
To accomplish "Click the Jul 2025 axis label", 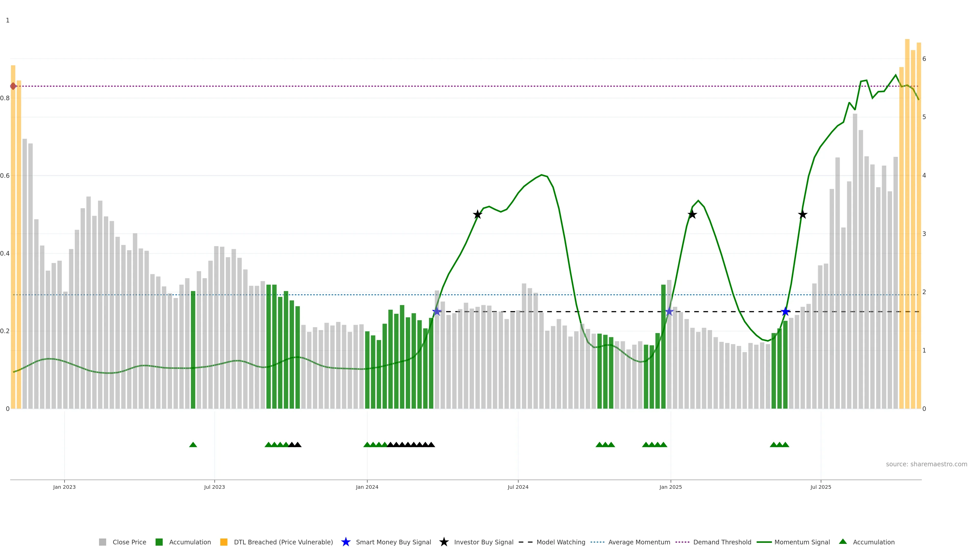I will coord(820,487).
